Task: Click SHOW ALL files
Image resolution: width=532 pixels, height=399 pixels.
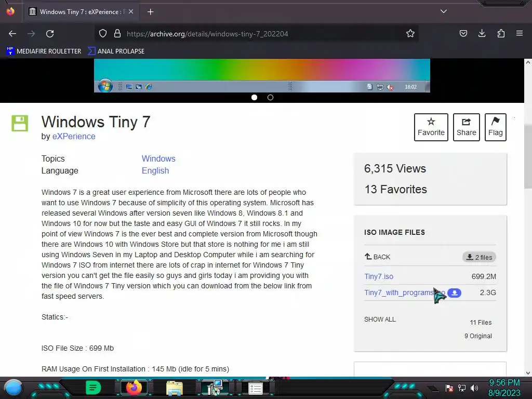Action: coord(380,320)
